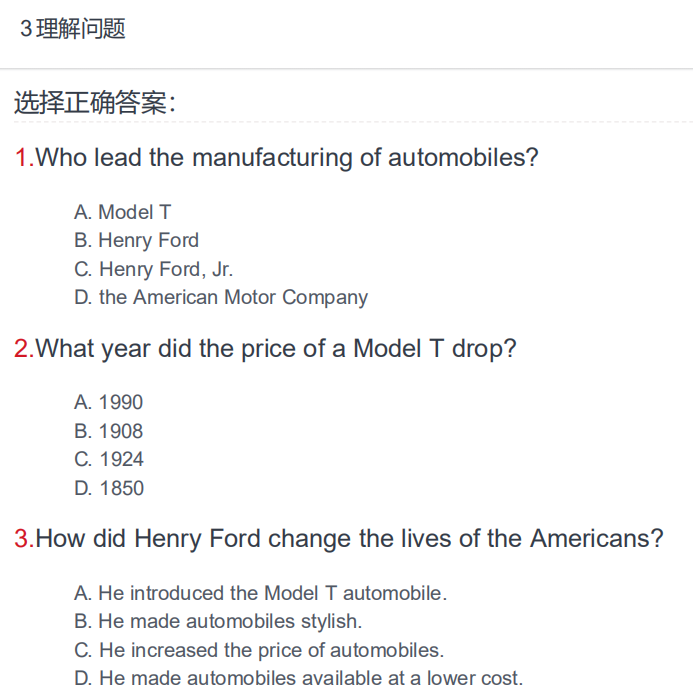693x695 pixels.
Task: Choose answer B. Henry Ford
Action: (x=136, y=240)
